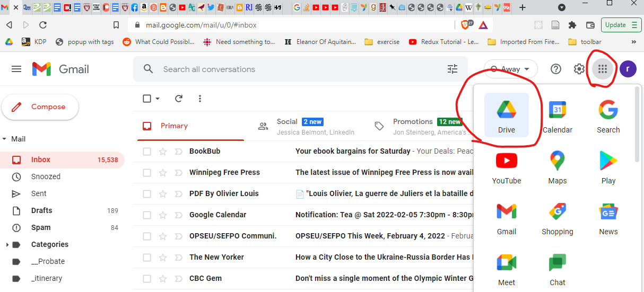This screenshot has height=292, width=644.
Task: Switch to the Promotions tab
Action: click(421, 126)
